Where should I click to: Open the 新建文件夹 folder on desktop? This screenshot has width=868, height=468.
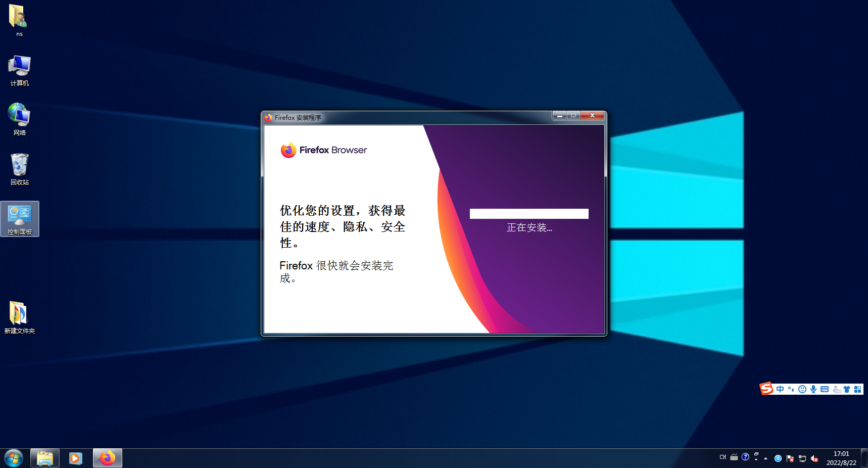[20, 317]
